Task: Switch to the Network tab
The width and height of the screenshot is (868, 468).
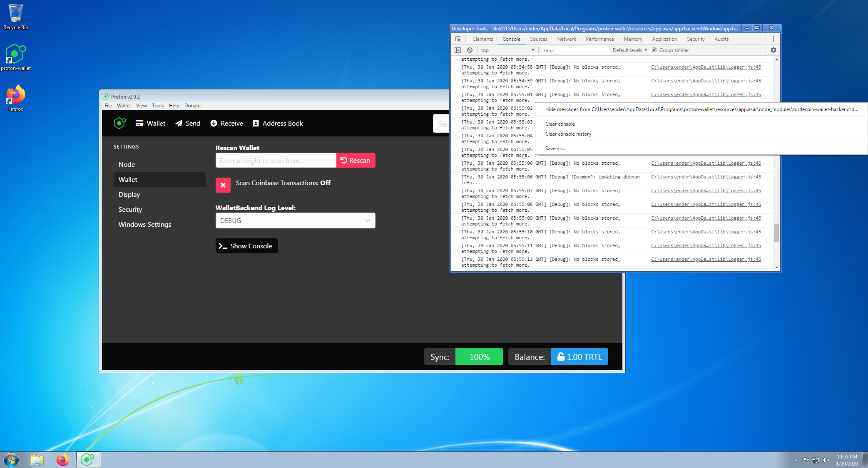Action: [x=567, y=39]
